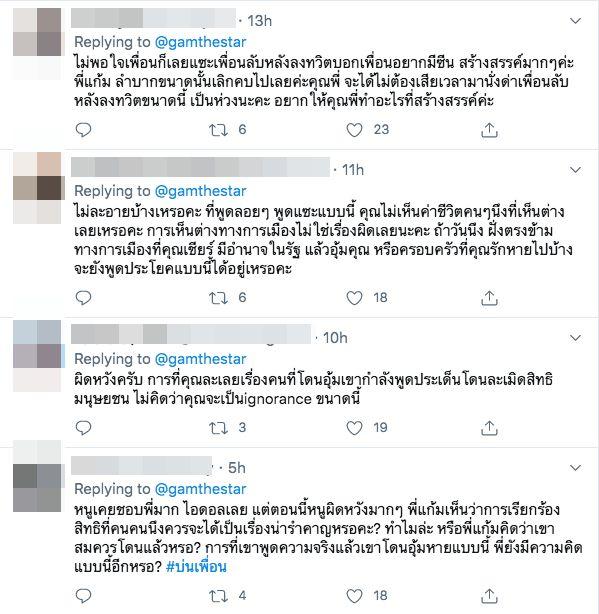This screenshot has width=599, height=614.
Task: Reply to the 5h tweet
Action: click(83, 596)
